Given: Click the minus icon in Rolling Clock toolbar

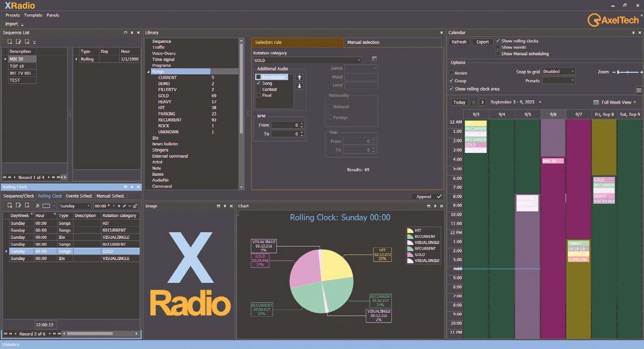Looking at the screenshot, I should click(130, 206).
